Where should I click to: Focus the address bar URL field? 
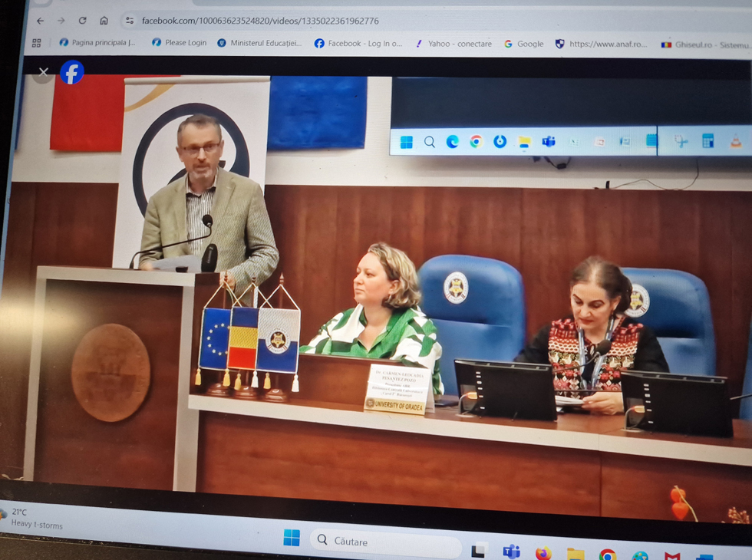[x=261, y=21]
